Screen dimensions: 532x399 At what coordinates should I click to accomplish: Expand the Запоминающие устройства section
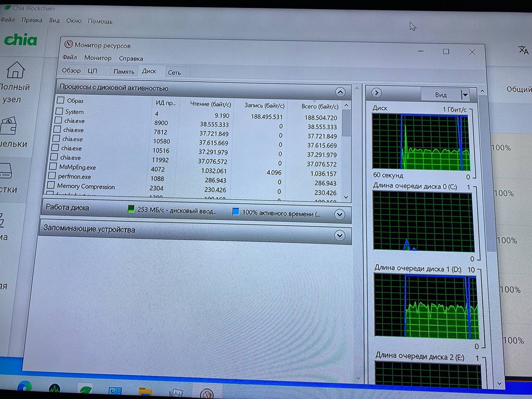[340, 236]
